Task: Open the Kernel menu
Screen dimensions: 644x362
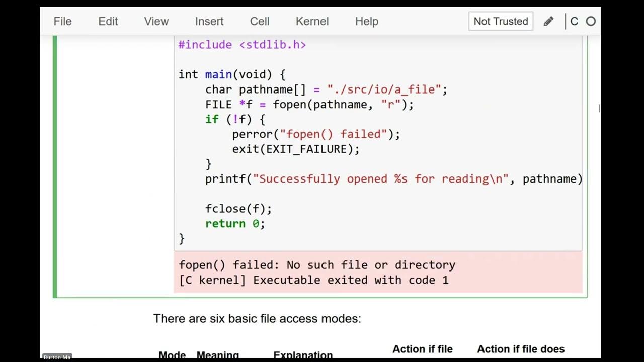Action: click(312, 22)
